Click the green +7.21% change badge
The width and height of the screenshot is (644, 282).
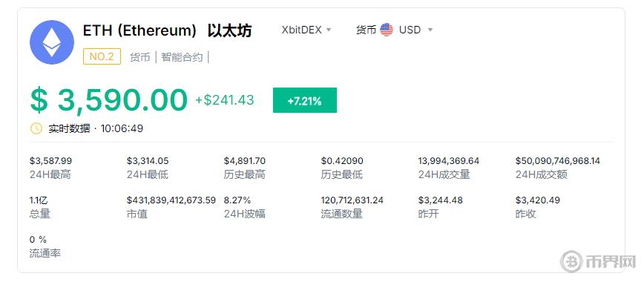coord(305,100)
